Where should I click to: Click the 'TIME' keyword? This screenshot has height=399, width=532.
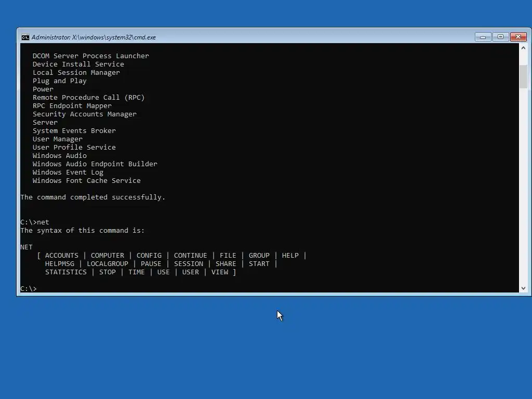(x=137, y=272)
